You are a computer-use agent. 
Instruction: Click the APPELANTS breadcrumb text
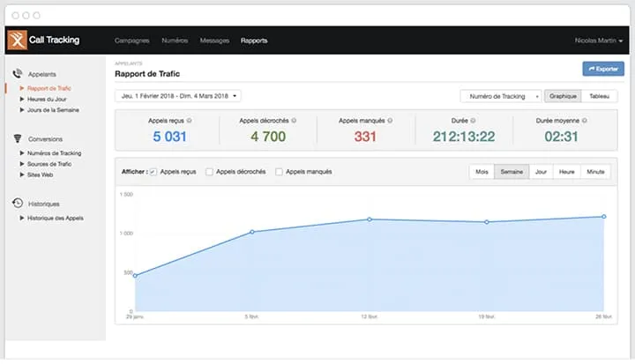pyautogui.click(x=129, y=63)
